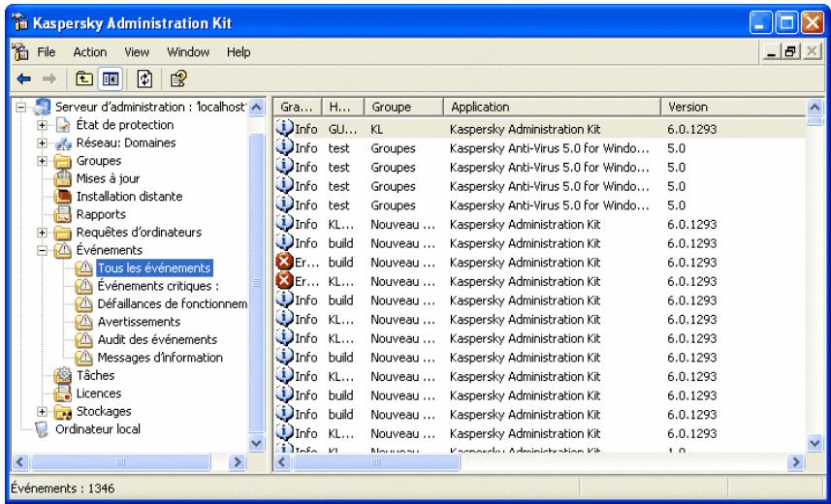This screenshot has height=504, width=831.
Task: Toggle the Show/Hide console tree icon
Action: 111,79
